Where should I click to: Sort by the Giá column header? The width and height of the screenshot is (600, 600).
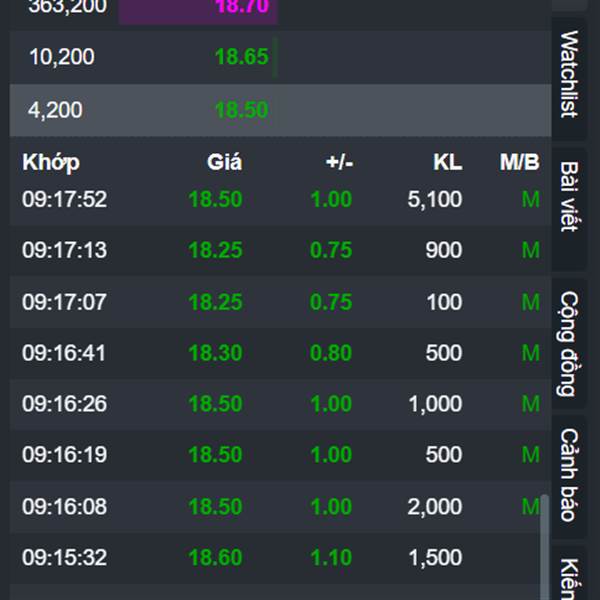(224, 162)
